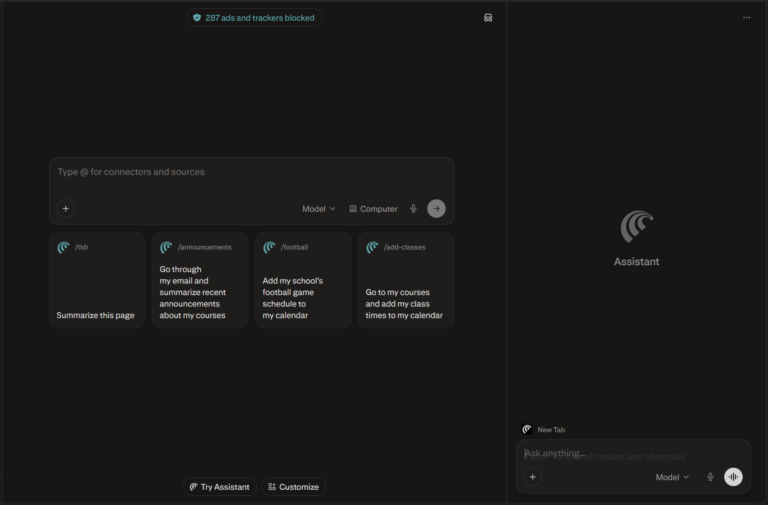
Task: Click the plus icon in Assistant input
Action: pyautogui.click(x=532, y=477)
